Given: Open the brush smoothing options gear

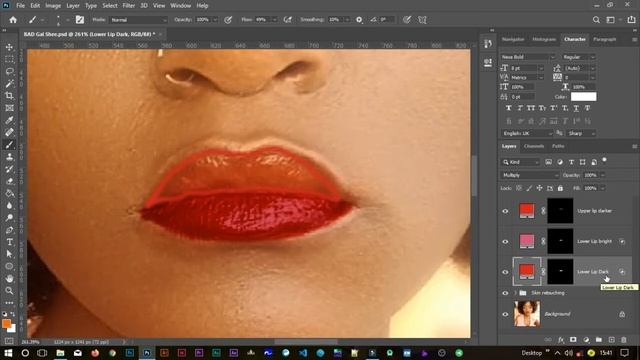Looking at the screenshot, I should [359, 20].
